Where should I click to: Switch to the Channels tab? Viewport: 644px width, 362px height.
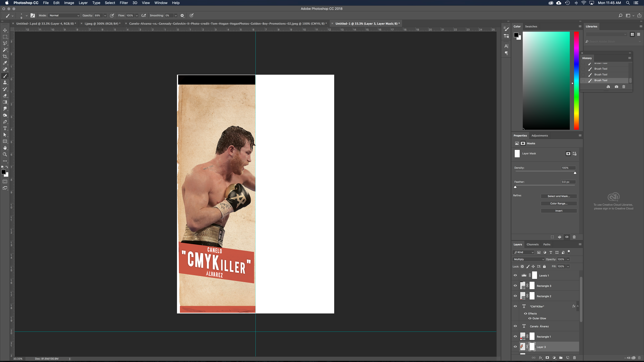[532, 245]
